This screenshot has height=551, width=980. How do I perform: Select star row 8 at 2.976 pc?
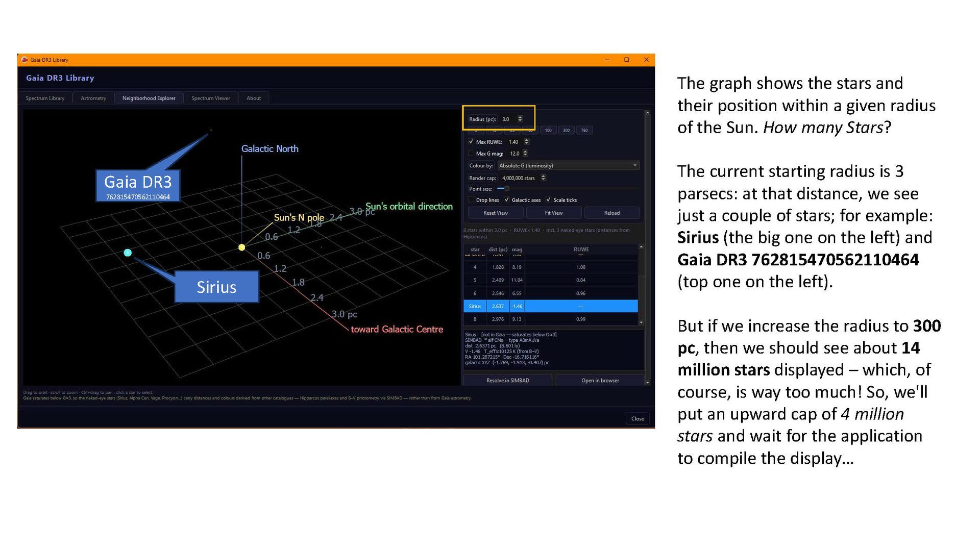(551, 319)
